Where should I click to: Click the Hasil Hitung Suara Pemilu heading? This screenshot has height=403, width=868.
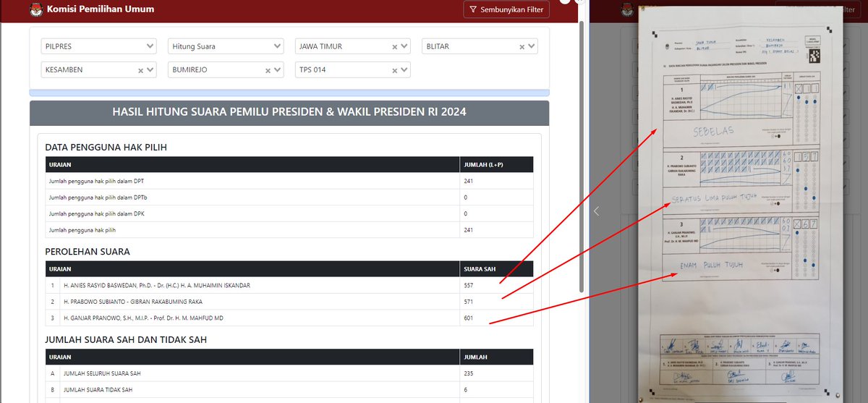[289, 112]
